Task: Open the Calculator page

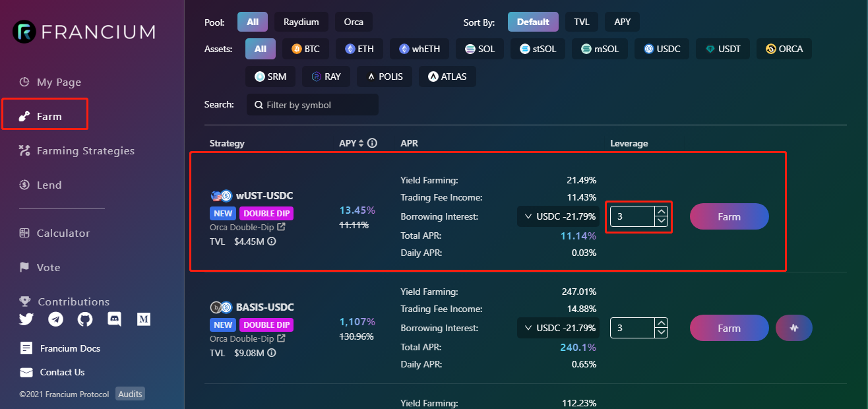Action: coord(54,234)
